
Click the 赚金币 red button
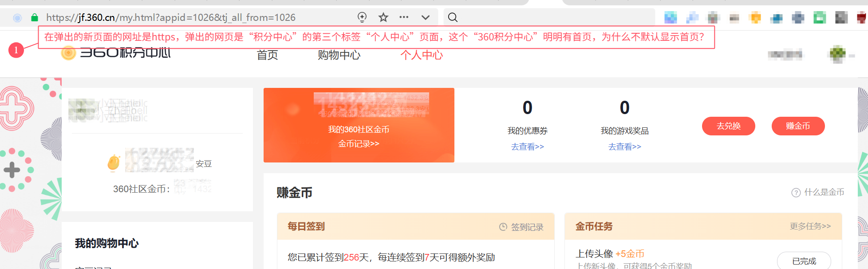[798, 126]
